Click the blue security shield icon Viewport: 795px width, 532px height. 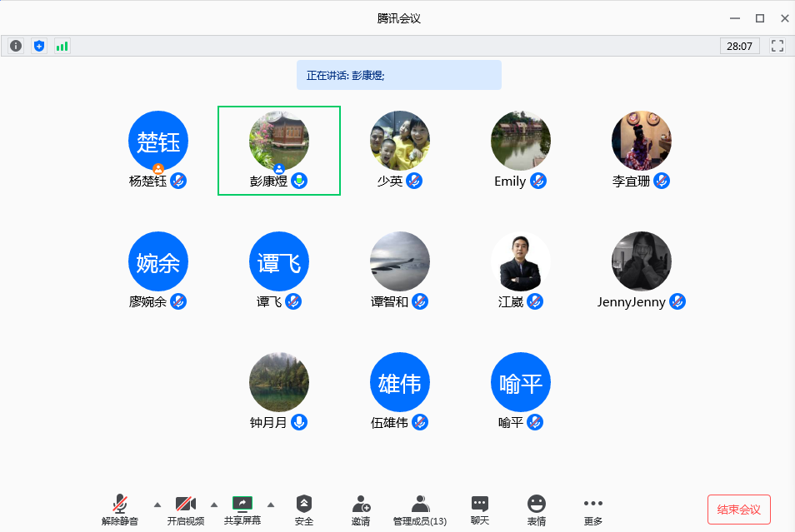click(x=39, y=46)
